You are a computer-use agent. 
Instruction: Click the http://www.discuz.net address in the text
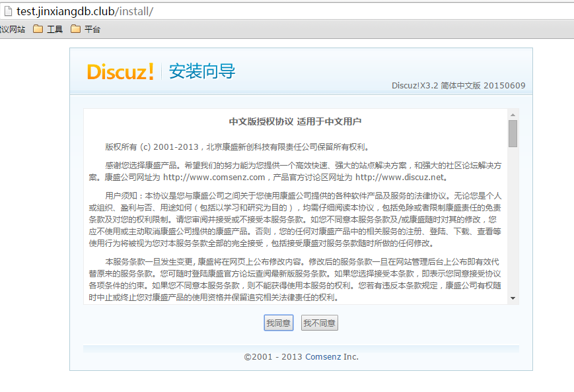coord(400,178)
